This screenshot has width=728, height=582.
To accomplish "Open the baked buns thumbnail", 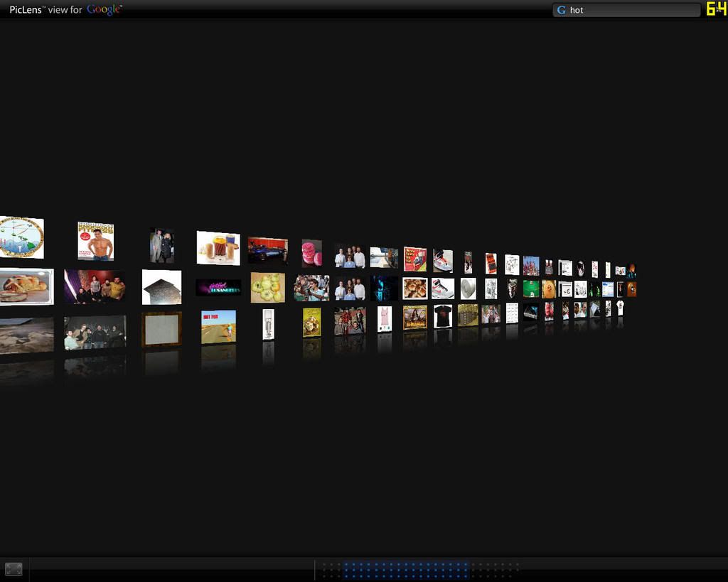I will tap(415, 289).
